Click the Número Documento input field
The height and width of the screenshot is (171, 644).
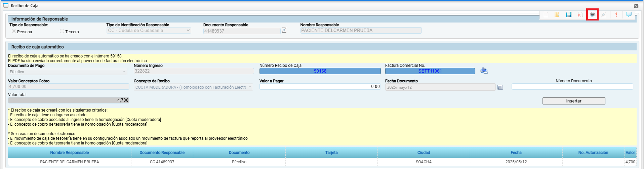[x=572, y=87]
